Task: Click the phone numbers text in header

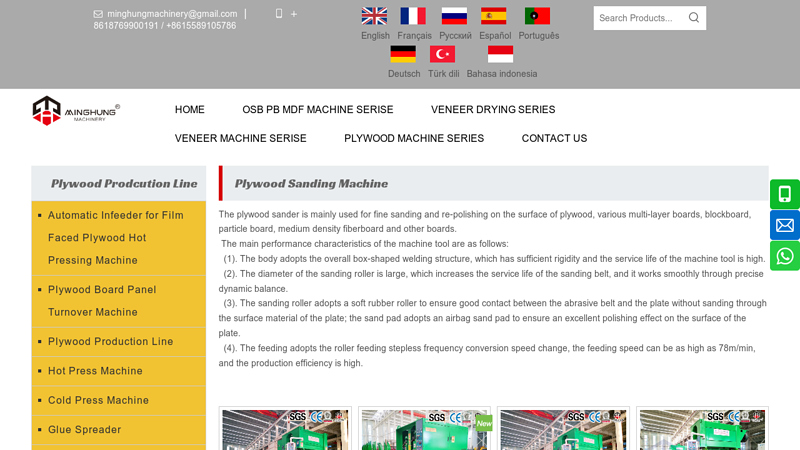Action: 164,26
